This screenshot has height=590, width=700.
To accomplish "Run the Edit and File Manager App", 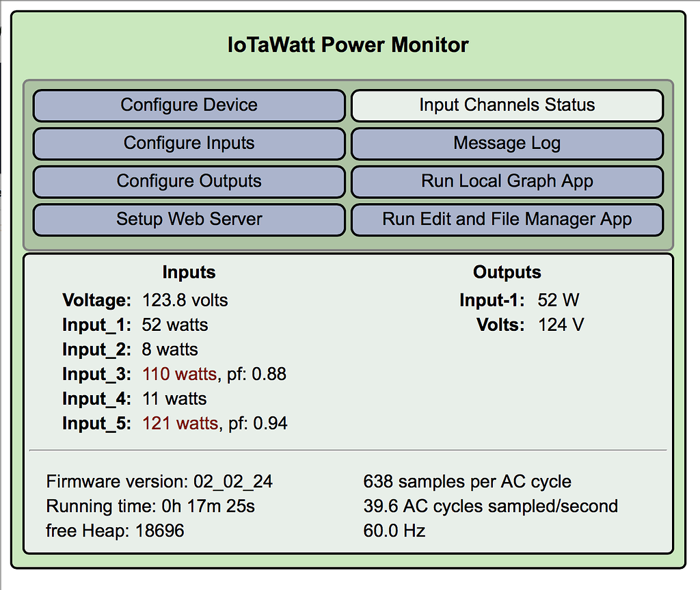I will 507,219.
